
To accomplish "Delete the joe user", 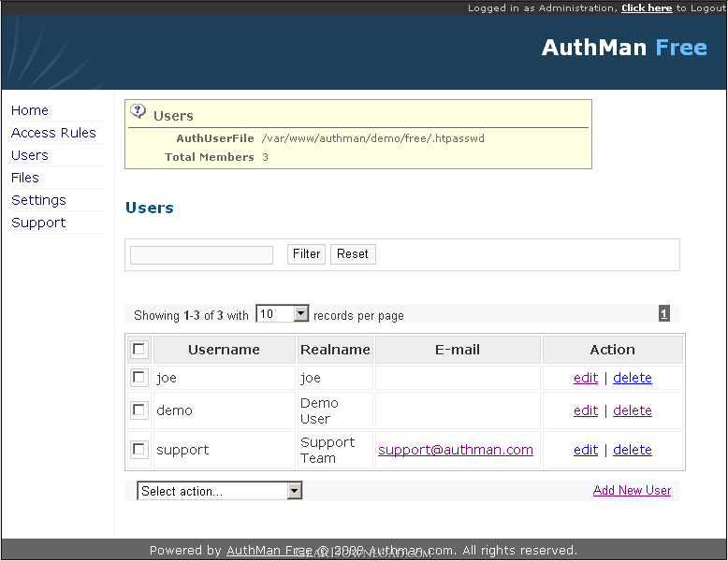I will coord(633,378).
